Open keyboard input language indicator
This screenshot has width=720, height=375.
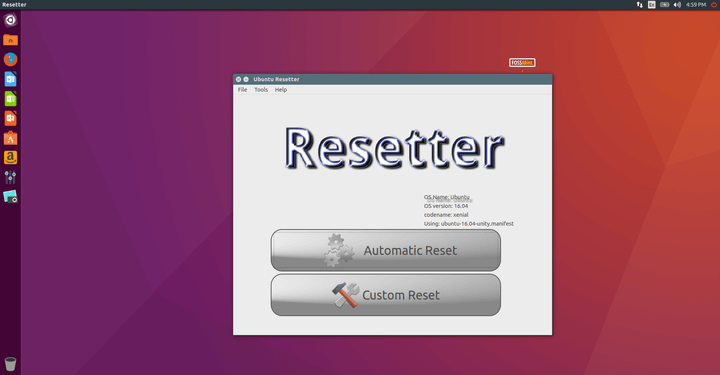[x=652, y=5]
